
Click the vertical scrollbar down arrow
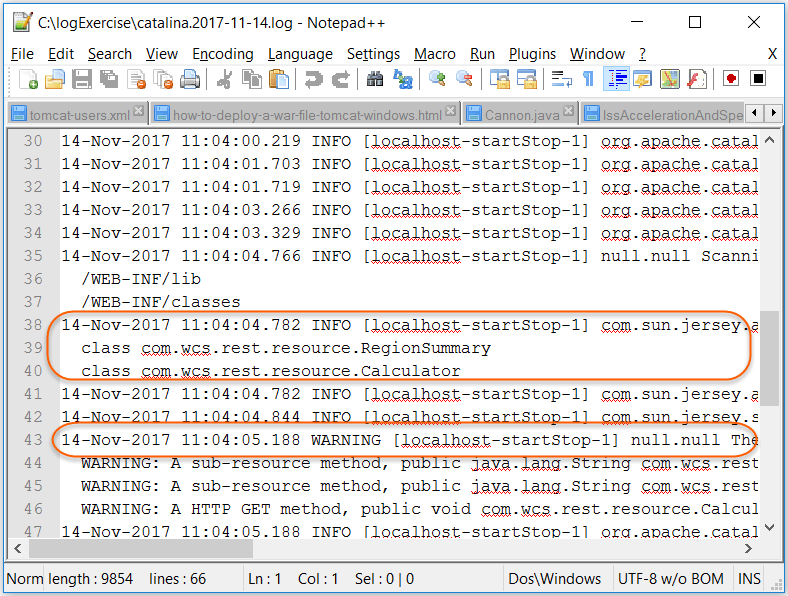point(769,528)
